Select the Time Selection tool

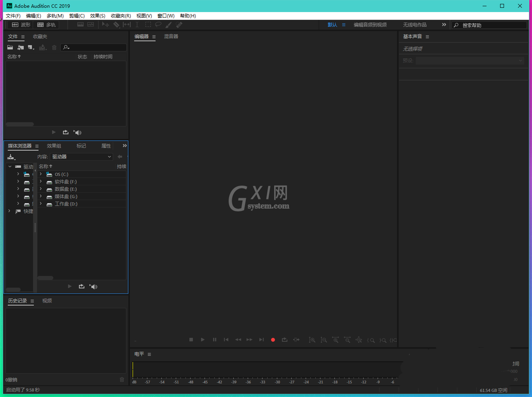click(x=137, y=25)
